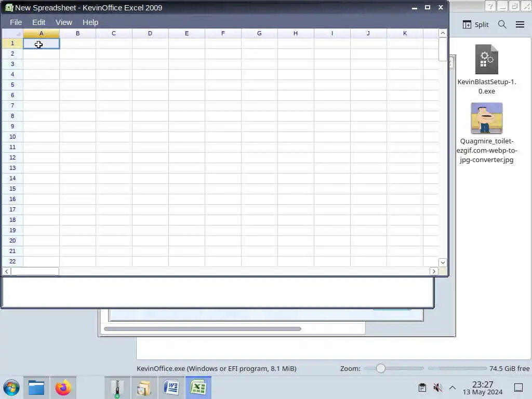
Task: Click the spreadsheet scroll down arrow
Action: pos(443,262)
